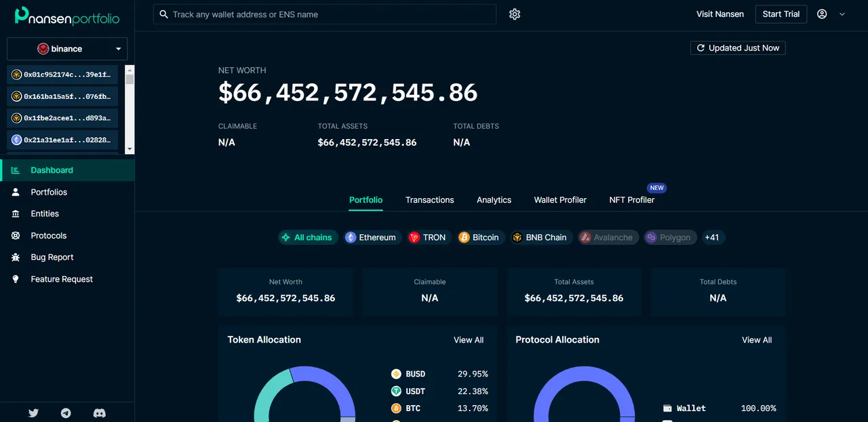Open the user account avatar icon
Viewport: 868px width, 422px height.
[822, 14]
